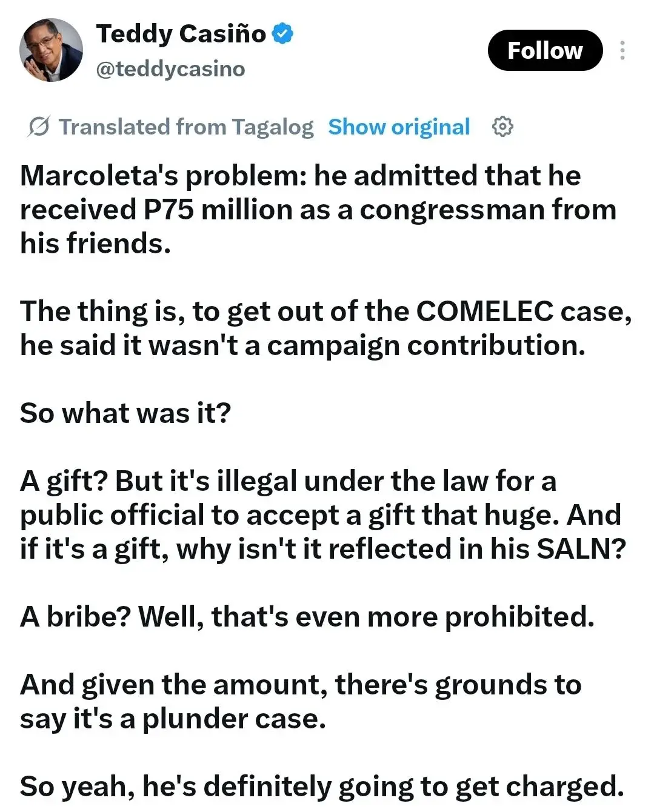Open Teddy Casiño's profile picture
Image resolution: width=654 pixels, height=812 pixels.
[51, 50]
